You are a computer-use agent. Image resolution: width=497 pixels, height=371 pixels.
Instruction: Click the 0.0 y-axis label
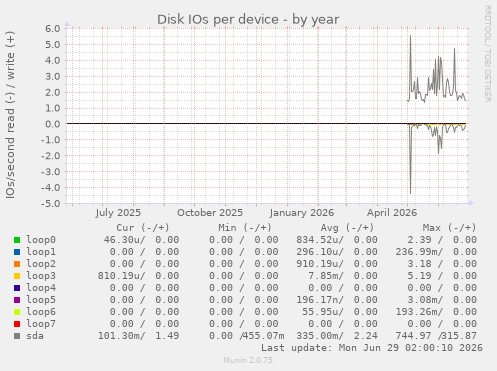tap(53, 124)
